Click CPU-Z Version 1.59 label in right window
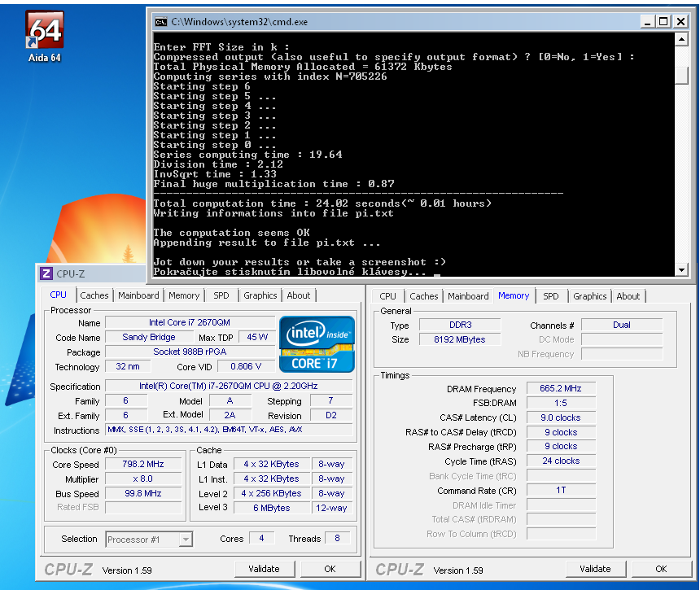 pyautogui.click(x=458, y=570)
